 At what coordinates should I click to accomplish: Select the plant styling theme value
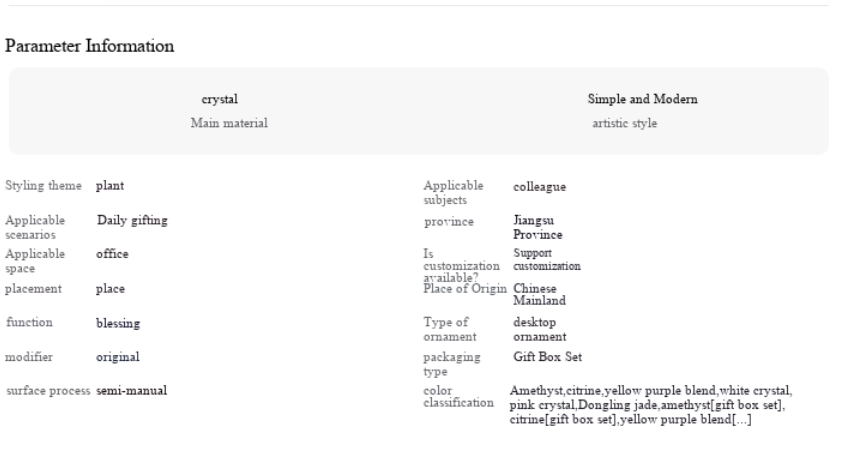coord(109,185)
